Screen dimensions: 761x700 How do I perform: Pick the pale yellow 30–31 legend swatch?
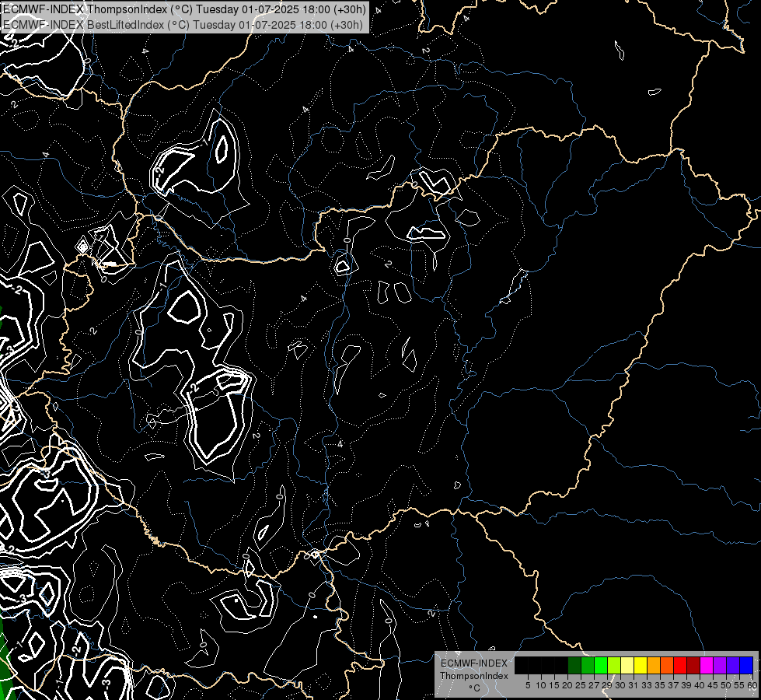click(x=627, y=665)
